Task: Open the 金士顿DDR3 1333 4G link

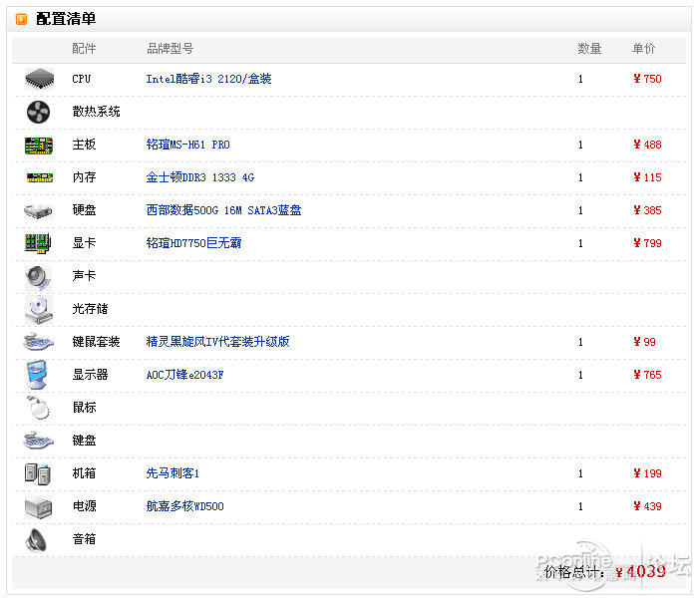Action: 200,177
